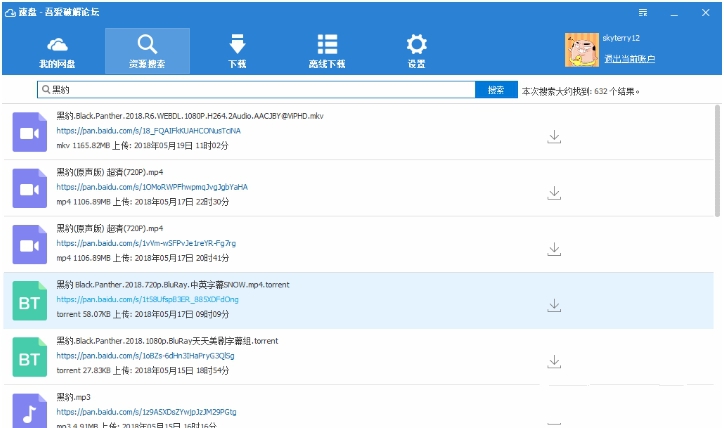The image size is (724, 428).
Task: Click video icon of mp4 uploaded 20时41分
Action: point(30,245)
